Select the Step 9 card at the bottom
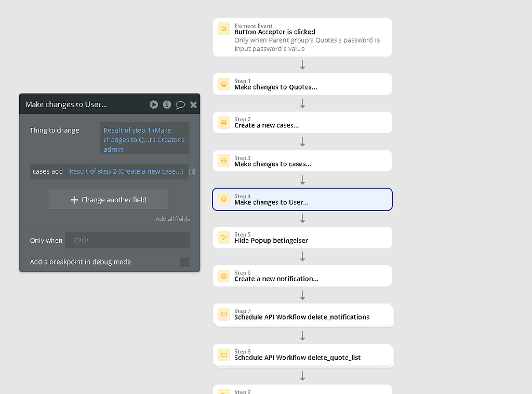 point(302,390)
